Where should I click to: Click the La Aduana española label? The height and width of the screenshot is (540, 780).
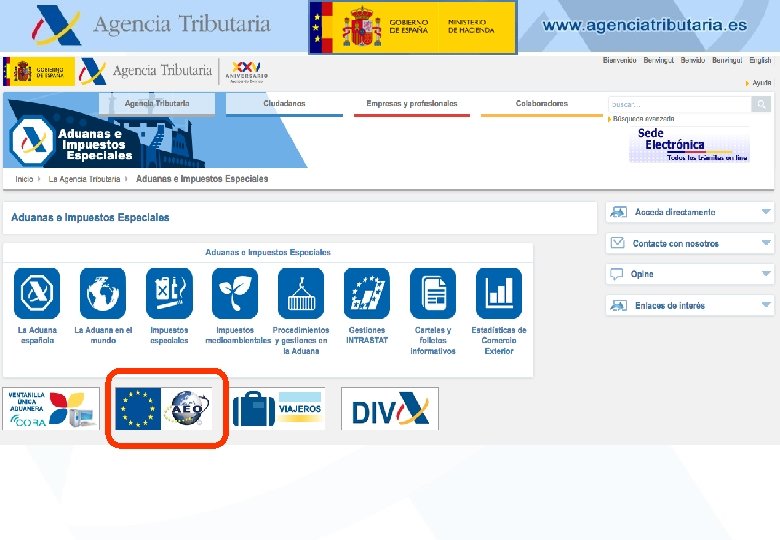[37, 335]
